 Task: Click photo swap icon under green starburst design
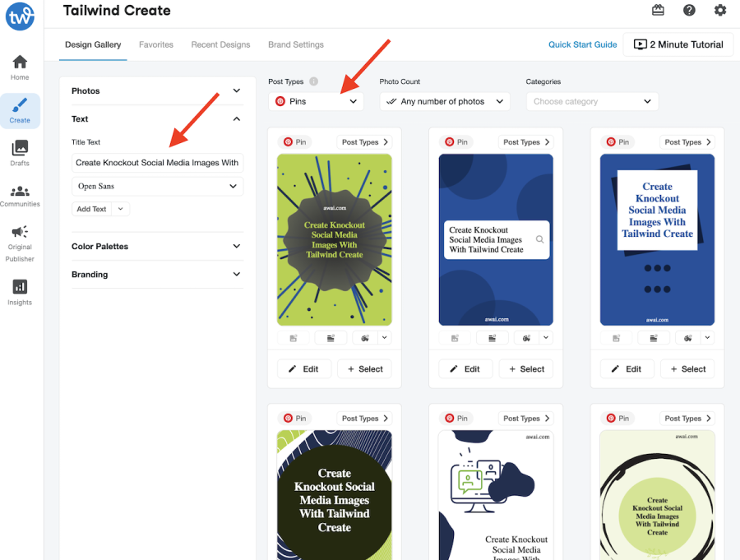pyautogui.click(x=293, y=338)
